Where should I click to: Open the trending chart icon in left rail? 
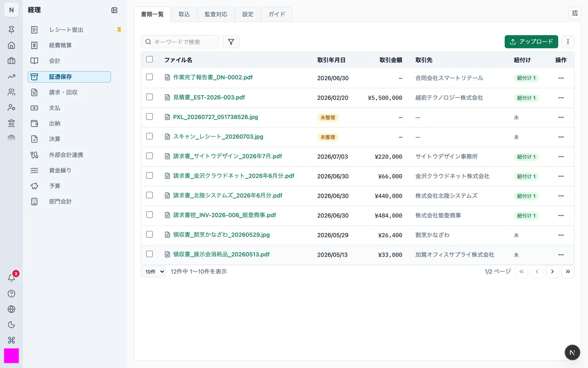coord(11,77)
